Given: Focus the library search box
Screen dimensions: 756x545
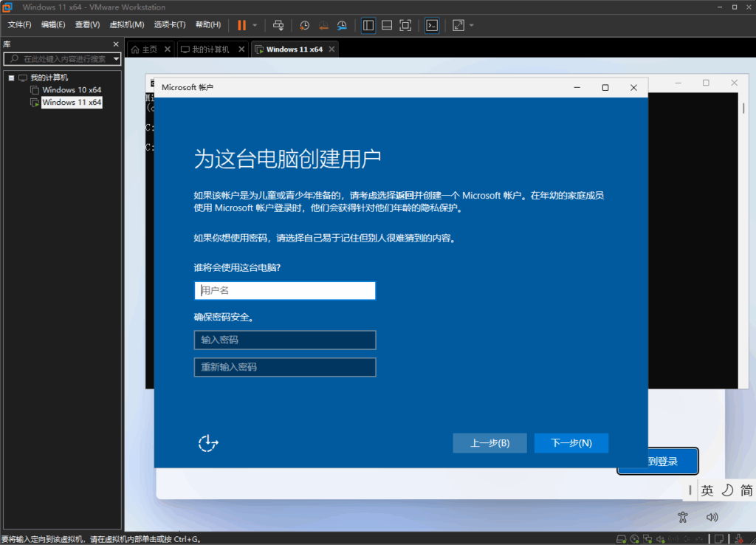Looking at the screenshot, I should coord(63,59).
